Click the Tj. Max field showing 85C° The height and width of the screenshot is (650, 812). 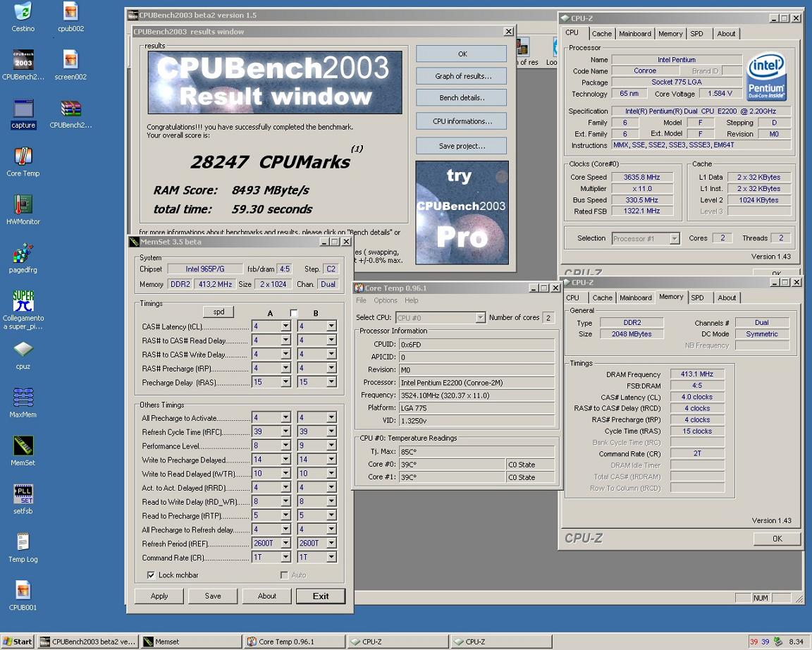click(x=477, y=452)
